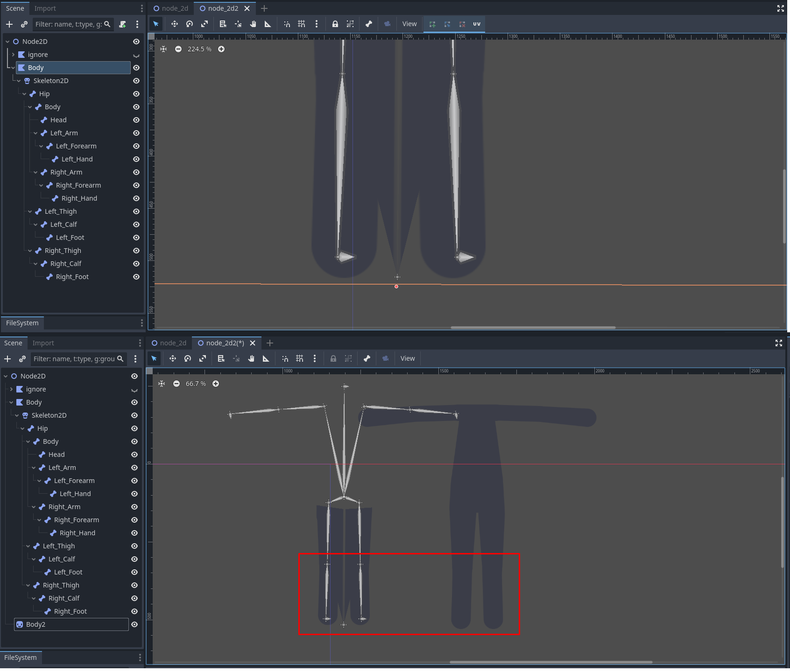Show the ignore node in upper scene tree

(136, 55)
